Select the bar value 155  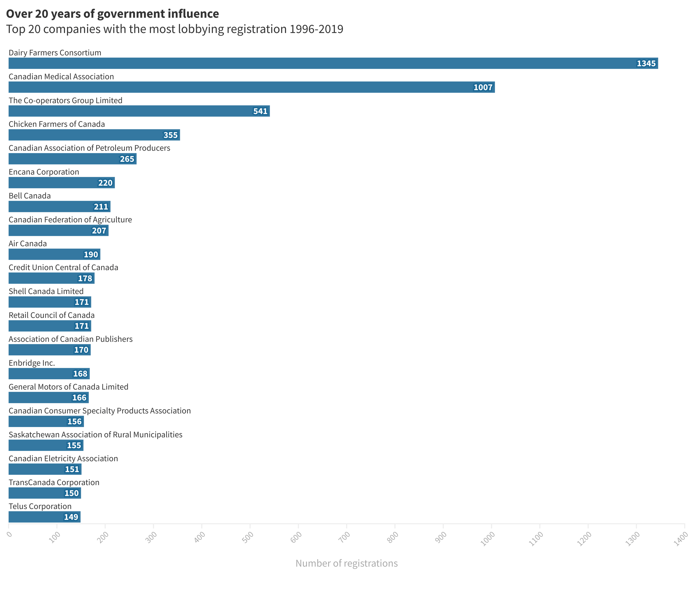pos(74,445)
